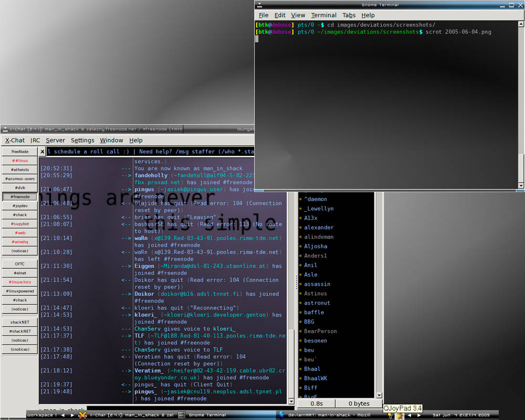Viewport: 525px width, 420px height.
Task: Switch to next workspace with right arrow
Action: (72, 415)
